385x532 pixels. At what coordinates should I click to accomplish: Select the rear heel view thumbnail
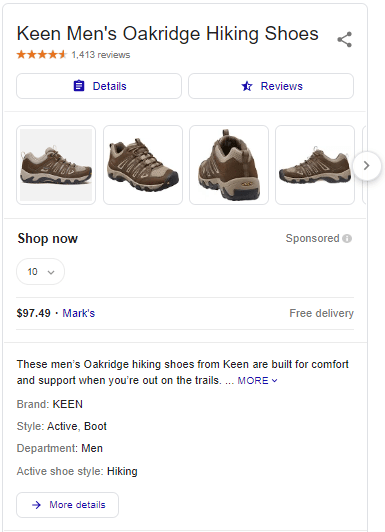tap(229, 165)
